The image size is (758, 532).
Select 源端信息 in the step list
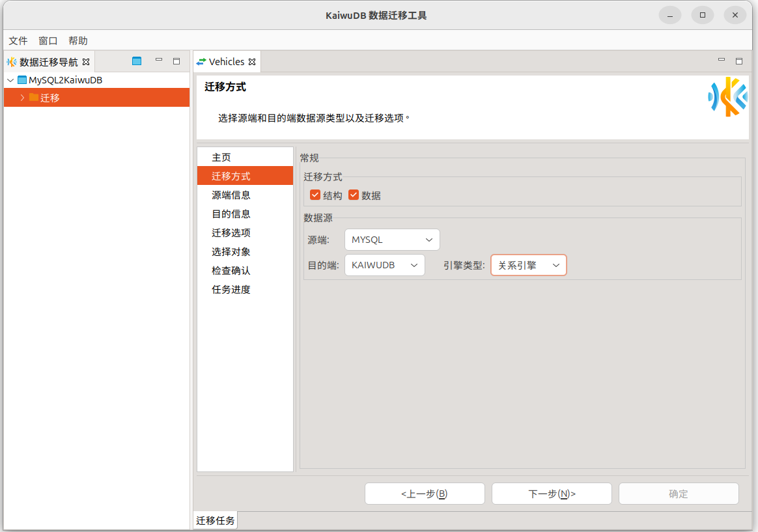tap(231, 195)
